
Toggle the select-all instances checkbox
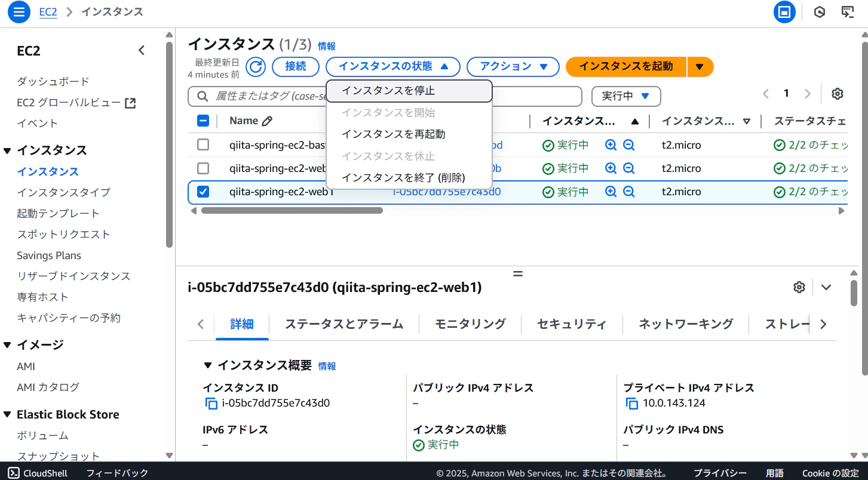pyautogui.click(x=203, y=121)
